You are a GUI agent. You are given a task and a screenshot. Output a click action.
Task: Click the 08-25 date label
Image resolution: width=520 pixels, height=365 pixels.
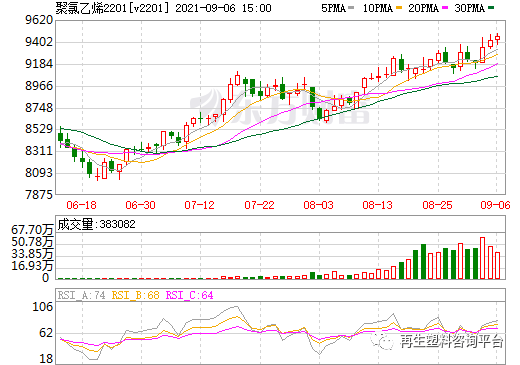437,205
